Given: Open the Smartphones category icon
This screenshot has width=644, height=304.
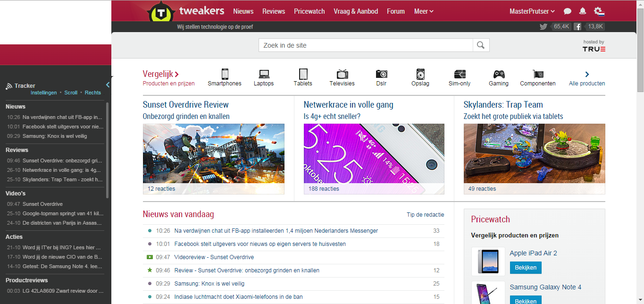Looking at the screenshot, I should click(x=225, y=74).
